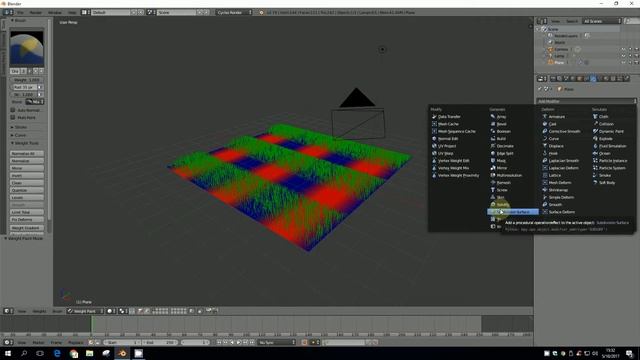The width and height of the screenshot is (640, 360).
Task: Open the All Scenes outliner display dropdown
Action: (602, 21)
